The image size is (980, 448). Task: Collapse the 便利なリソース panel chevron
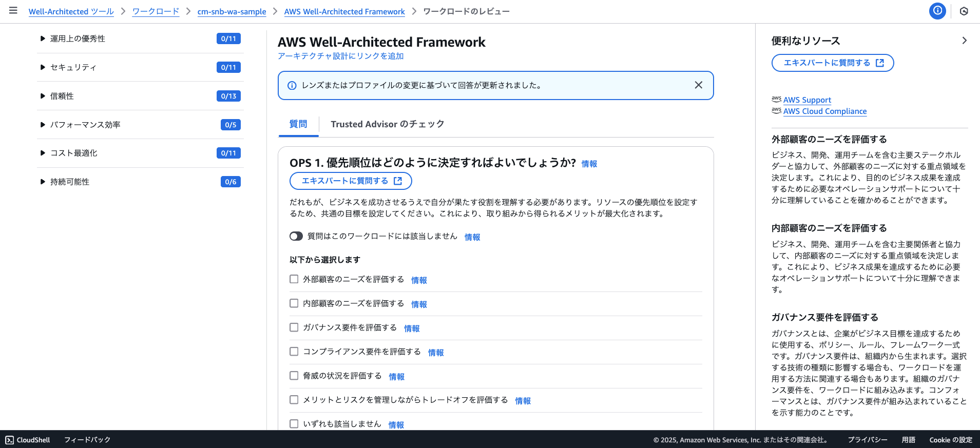pyautogui.click(x=964, y=41)
